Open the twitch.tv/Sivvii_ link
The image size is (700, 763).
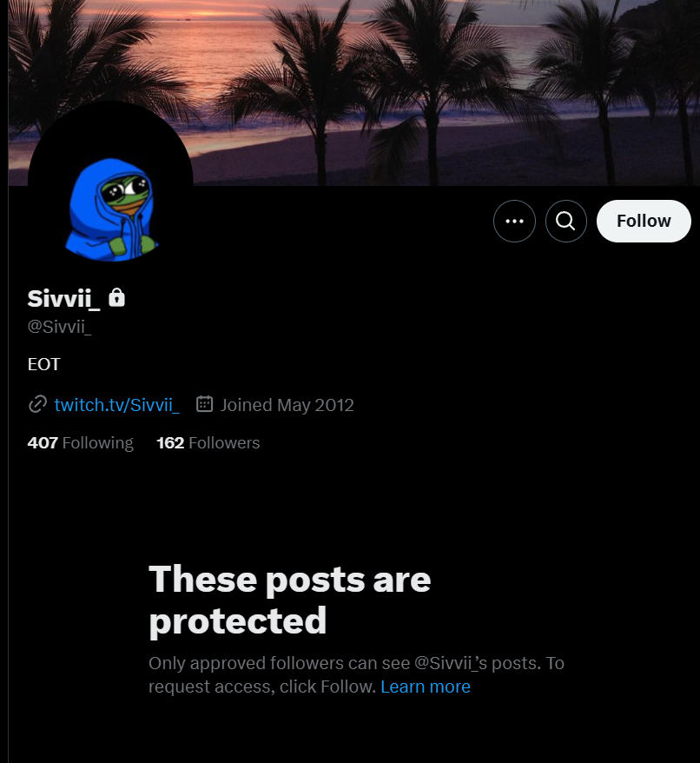tap(116, 405)
